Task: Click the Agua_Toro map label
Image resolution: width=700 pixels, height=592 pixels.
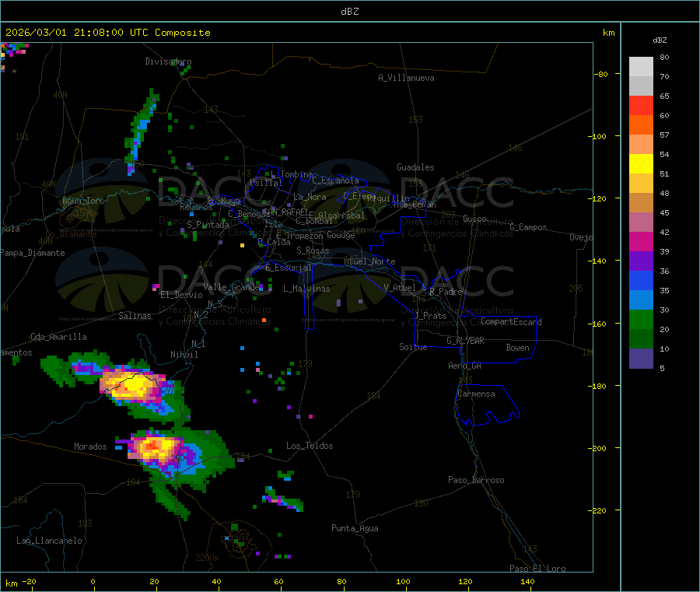Action: pyautogui.click(x=83, y=201)
